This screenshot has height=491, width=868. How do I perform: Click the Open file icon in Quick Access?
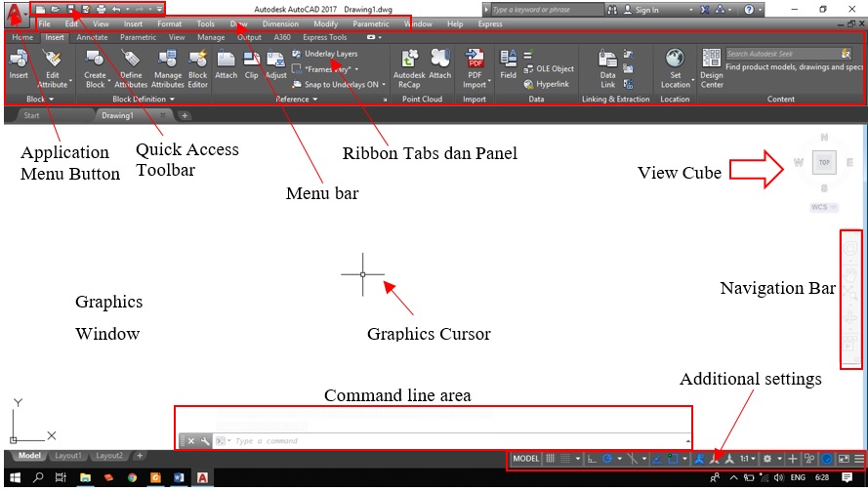(56, 10)
